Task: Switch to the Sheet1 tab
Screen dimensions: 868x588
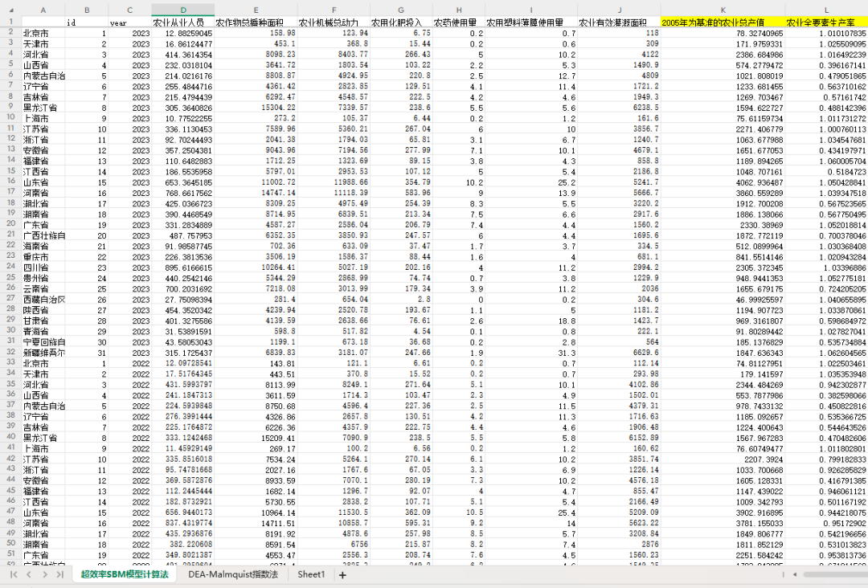Action: coord(311,574)
